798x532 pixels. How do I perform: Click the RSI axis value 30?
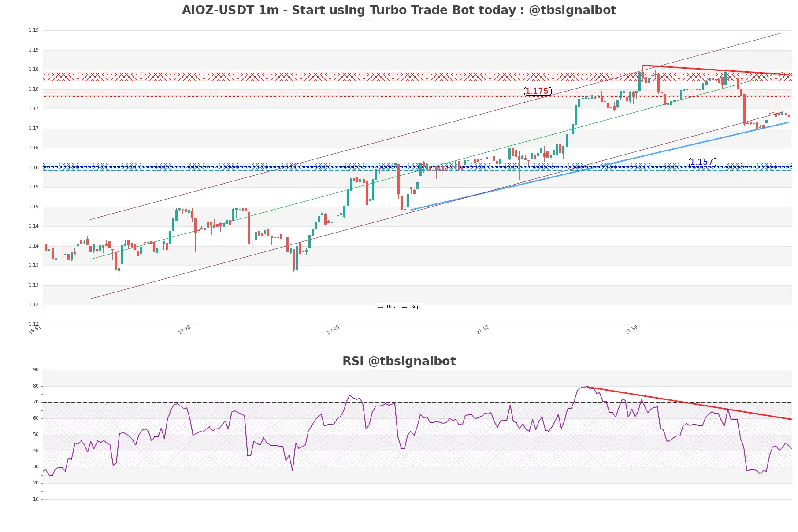(x=36, y=467)
